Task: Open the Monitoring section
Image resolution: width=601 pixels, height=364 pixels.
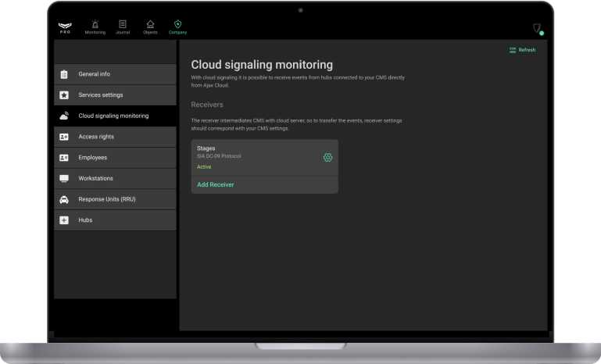Action: (95, 27)
